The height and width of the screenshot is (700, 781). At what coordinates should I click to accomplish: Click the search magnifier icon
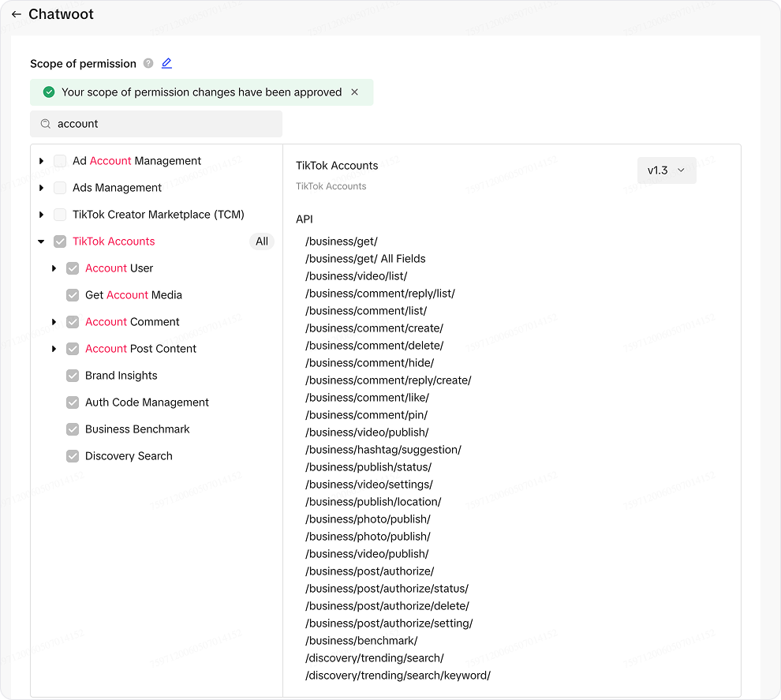pyautogui.click(x=45, y=124)
